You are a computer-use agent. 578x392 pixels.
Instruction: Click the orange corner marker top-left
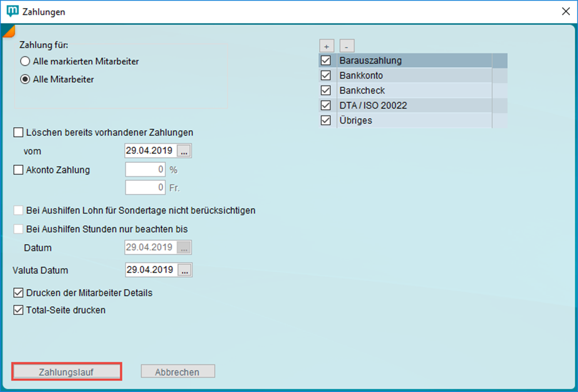point(7,31)
